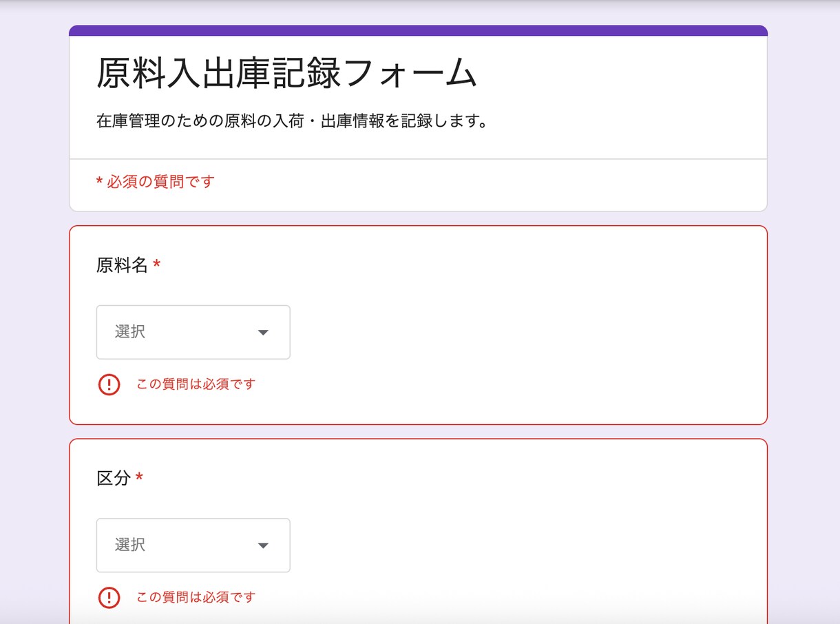The height and width of the screenshot is (624, 840).
Task: Click the 原料名 question label
Action: 120,264
